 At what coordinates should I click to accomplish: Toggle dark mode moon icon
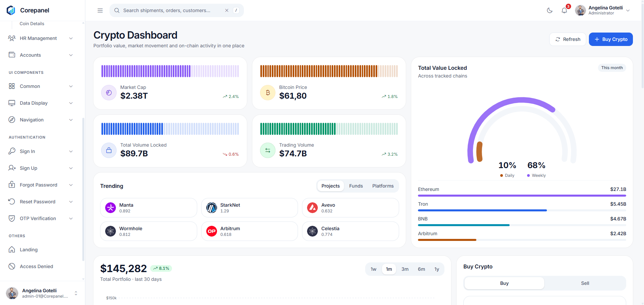(x=550, y=10)
